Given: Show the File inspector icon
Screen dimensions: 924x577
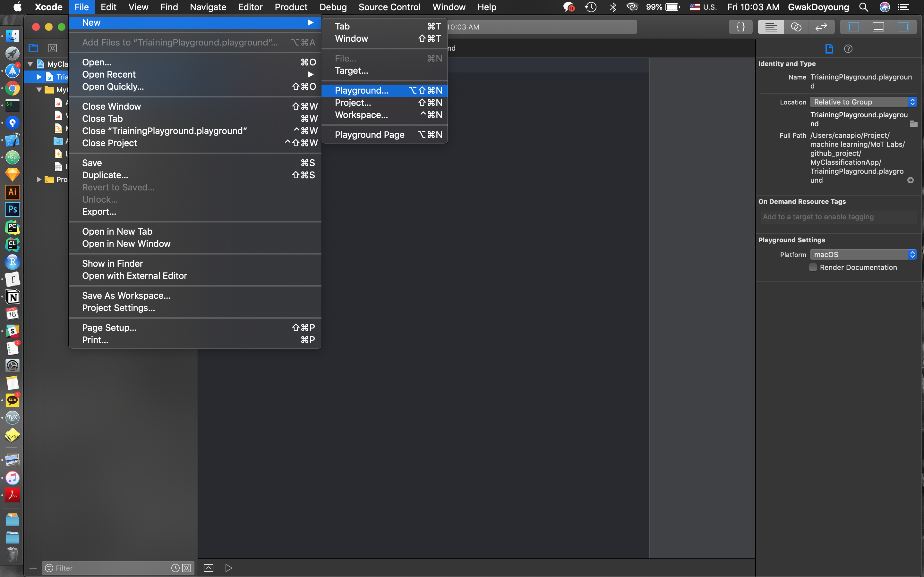Looking at the screenshot, I should coord(829,49).
